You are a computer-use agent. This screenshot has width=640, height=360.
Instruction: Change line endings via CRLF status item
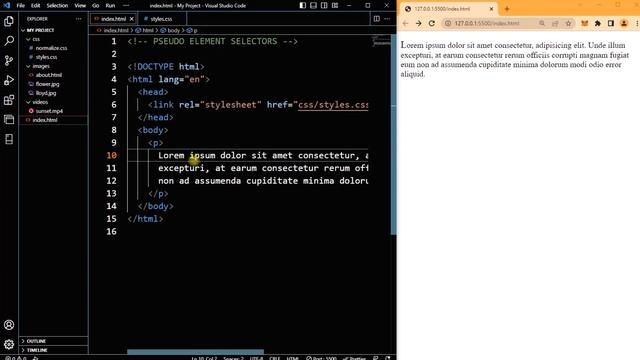[x=274, y=358]
